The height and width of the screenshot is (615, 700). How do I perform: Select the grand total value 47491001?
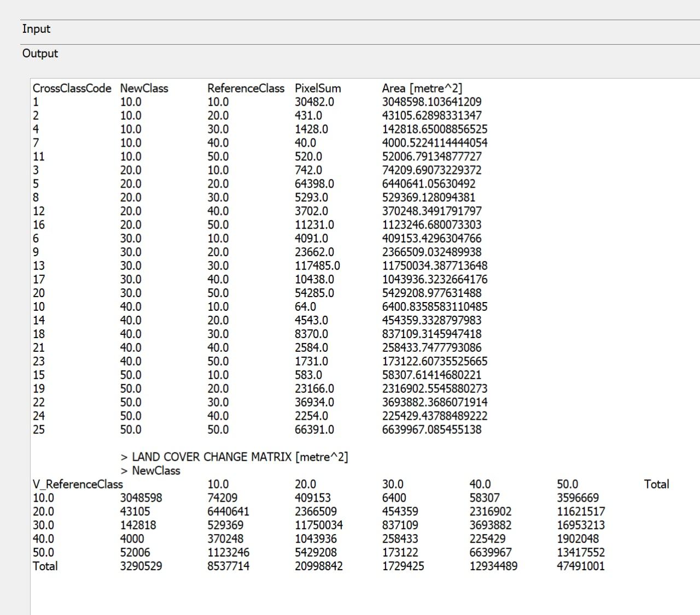point(580,566)
